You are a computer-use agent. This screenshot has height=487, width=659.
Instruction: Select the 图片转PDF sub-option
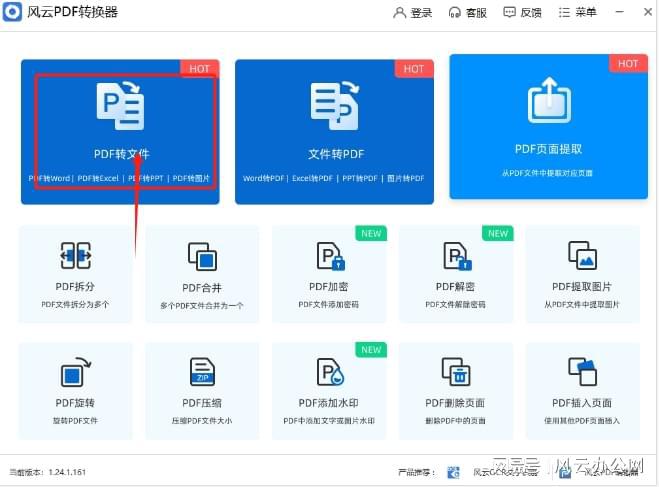point(406,178)
